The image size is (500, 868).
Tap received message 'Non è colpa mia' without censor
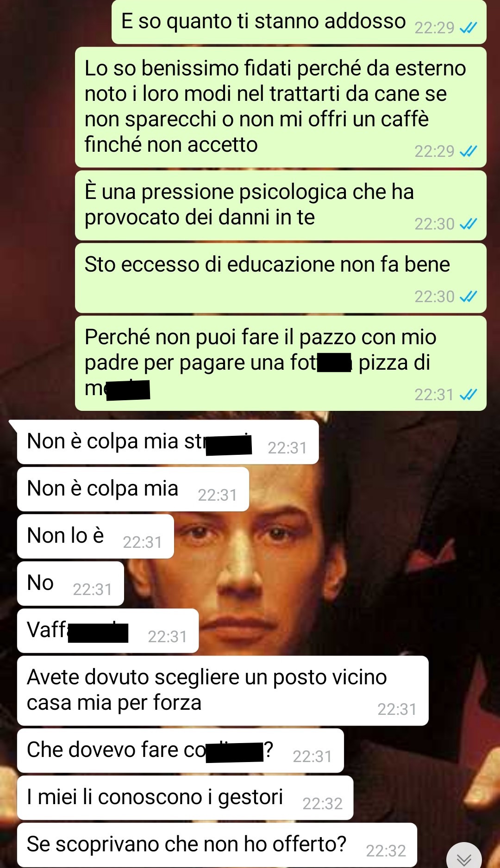[133, 489]
